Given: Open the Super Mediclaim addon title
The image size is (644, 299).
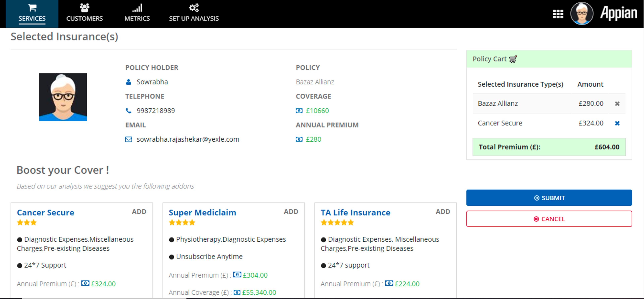Looking at the screenshot, I should click(202, 212).
